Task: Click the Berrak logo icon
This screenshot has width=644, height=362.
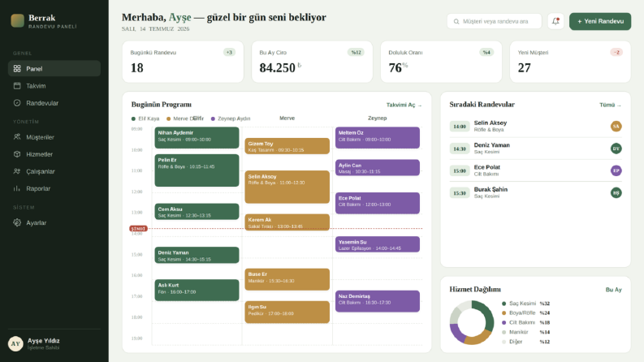Action: click(17, 20)
